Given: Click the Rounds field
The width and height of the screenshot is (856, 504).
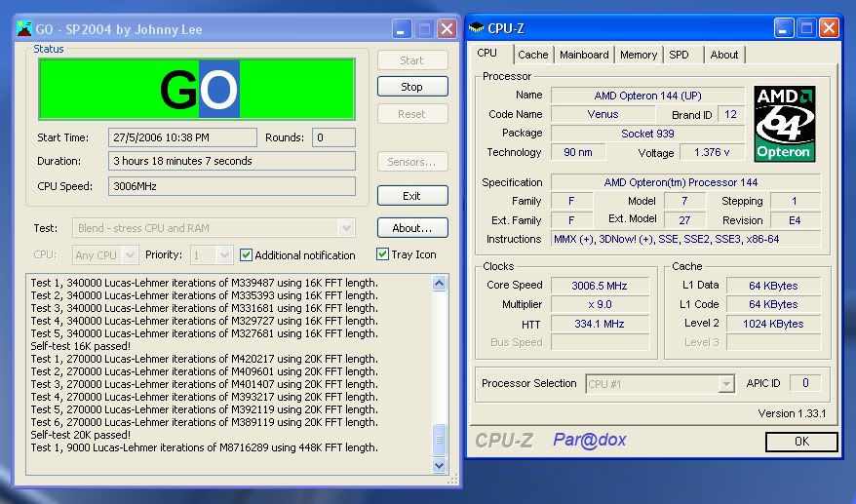Looking at the screenshot, I should [333, 137].
